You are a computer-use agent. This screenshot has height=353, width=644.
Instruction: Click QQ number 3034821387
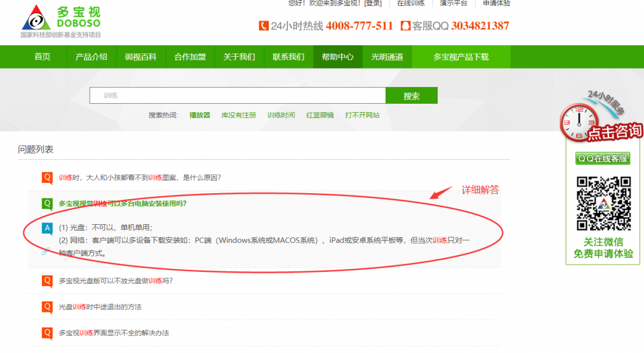pyautogui.click(x=480, y=26)
